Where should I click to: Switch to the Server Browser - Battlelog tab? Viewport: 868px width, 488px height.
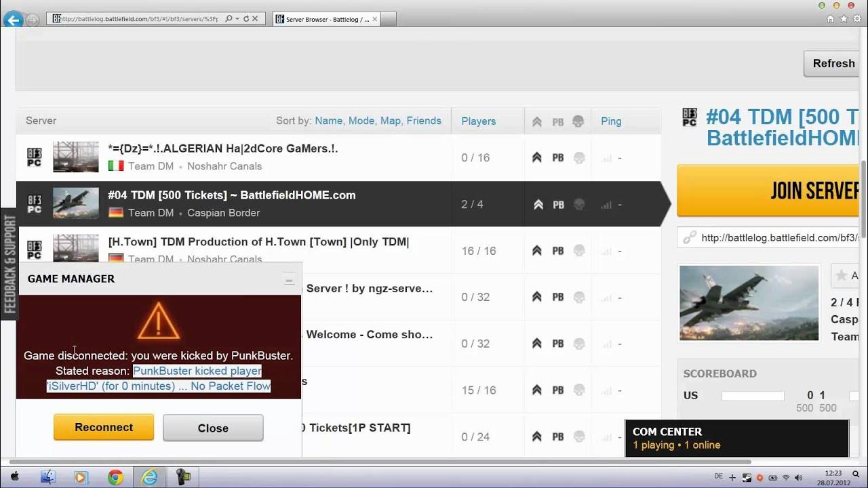328,19
